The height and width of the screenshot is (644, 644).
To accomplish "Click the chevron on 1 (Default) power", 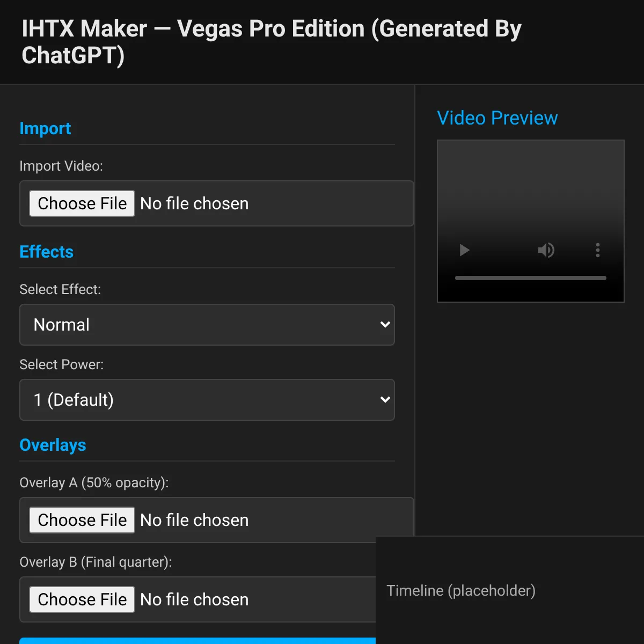I will 385,400.
